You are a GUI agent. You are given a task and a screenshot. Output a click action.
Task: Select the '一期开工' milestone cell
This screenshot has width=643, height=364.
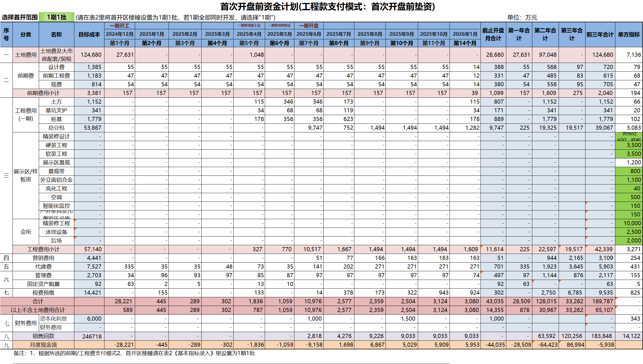[x=120, y=26]
